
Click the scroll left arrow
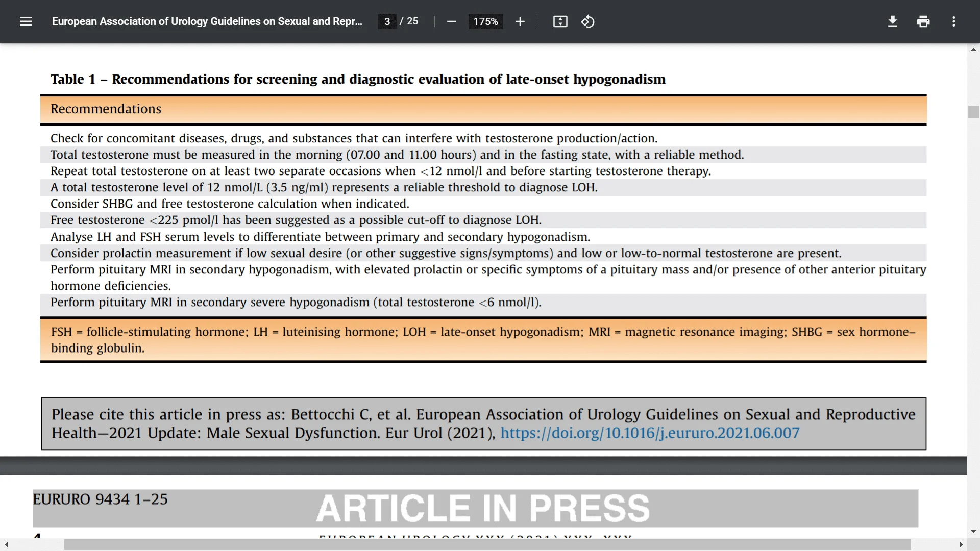[x=6, y=545]
